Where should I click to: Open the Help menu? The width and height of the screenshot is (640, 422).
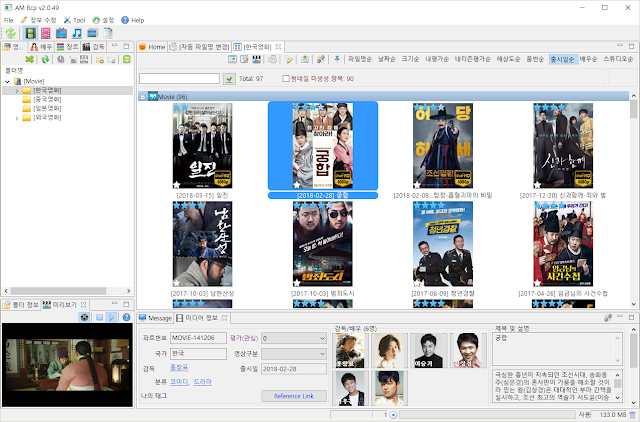133,20
